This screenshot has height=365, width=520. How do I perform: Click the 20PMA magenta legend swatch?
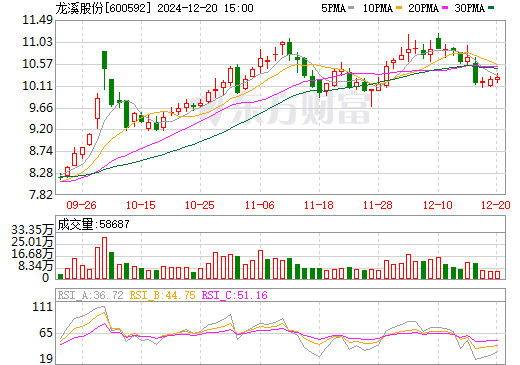coord(445,8)
